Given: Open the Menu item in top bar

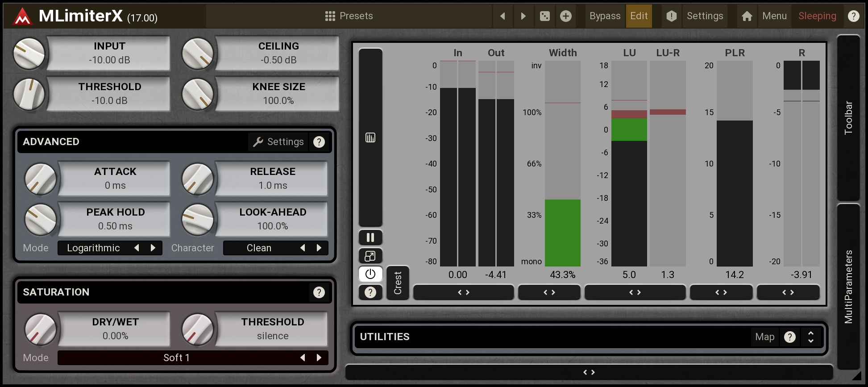Looking at the screenshot, I should point(774,16).
